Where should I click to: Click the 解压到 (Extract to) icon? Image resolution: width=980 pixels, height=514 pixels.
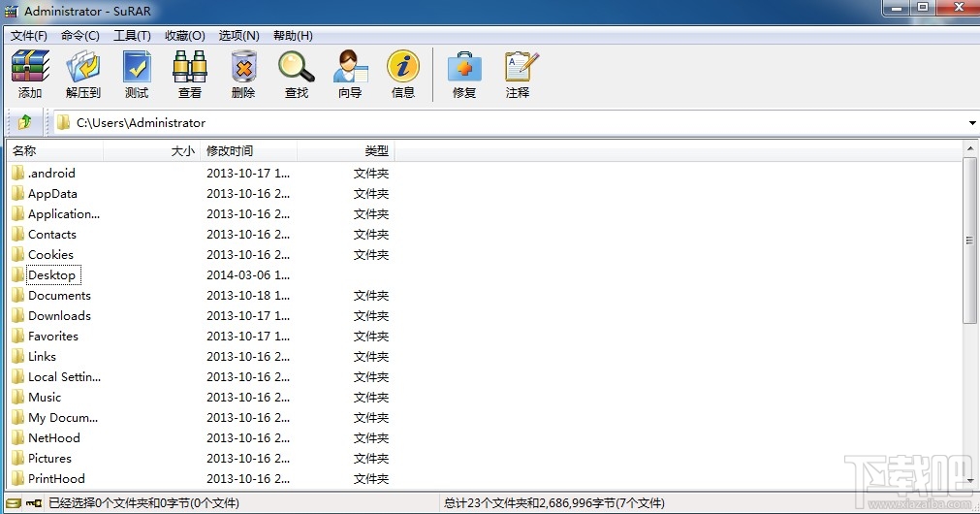[x=83, y=74]
